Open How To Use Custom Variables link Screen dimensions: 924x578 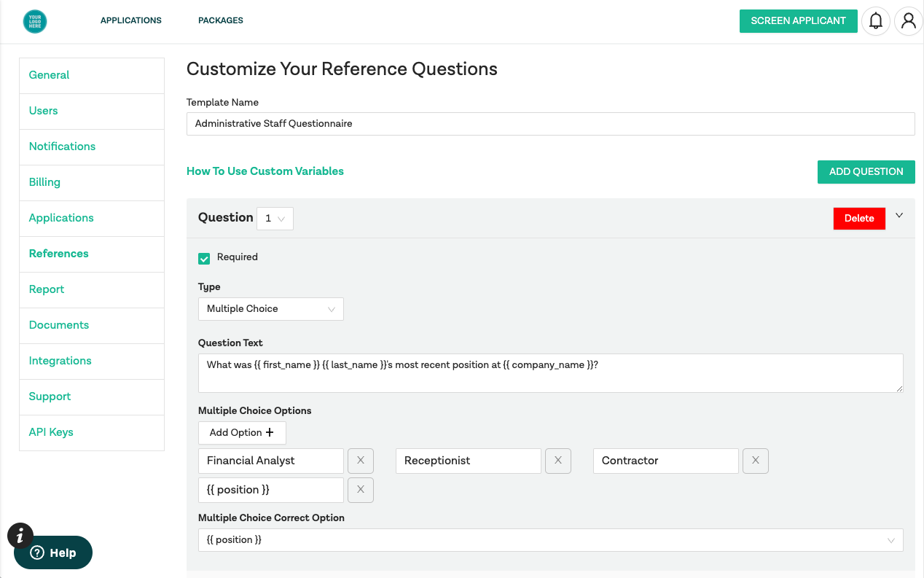265,171
